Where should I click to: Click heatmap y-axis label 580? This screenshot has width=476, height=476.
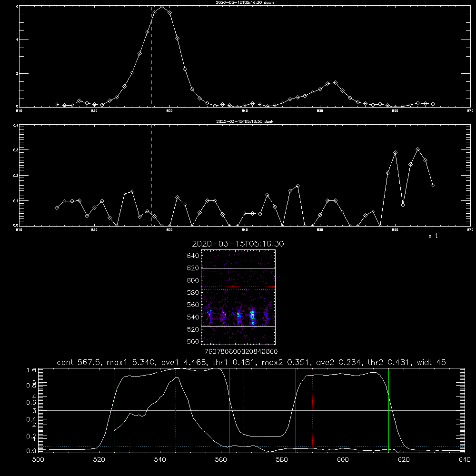(193, 293)
